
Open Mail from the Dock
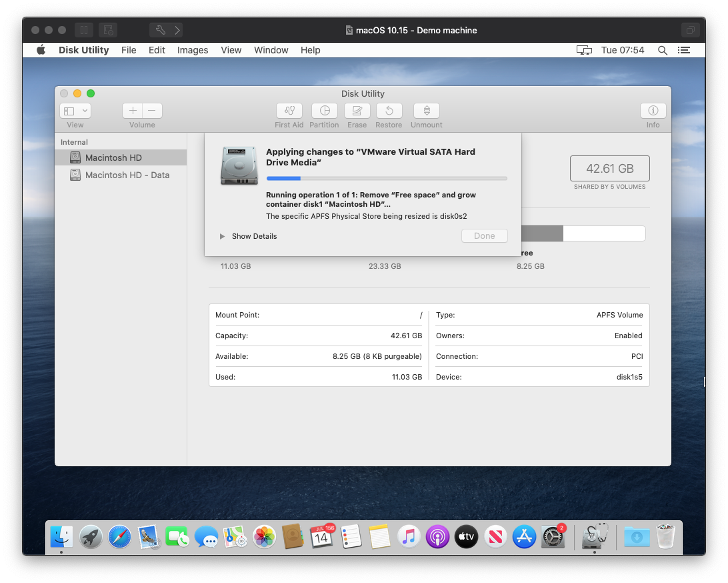coord(149,537)
